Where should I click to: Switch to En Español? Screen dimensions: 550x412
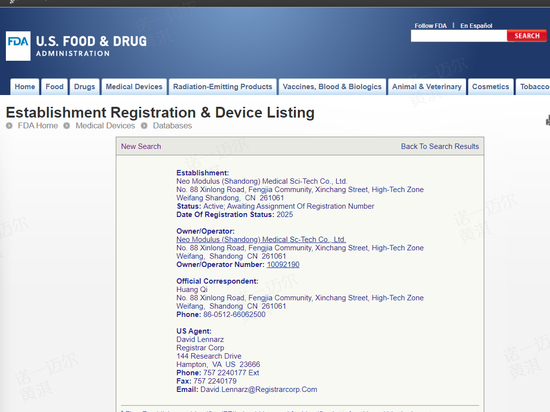[x=476, y=26]
